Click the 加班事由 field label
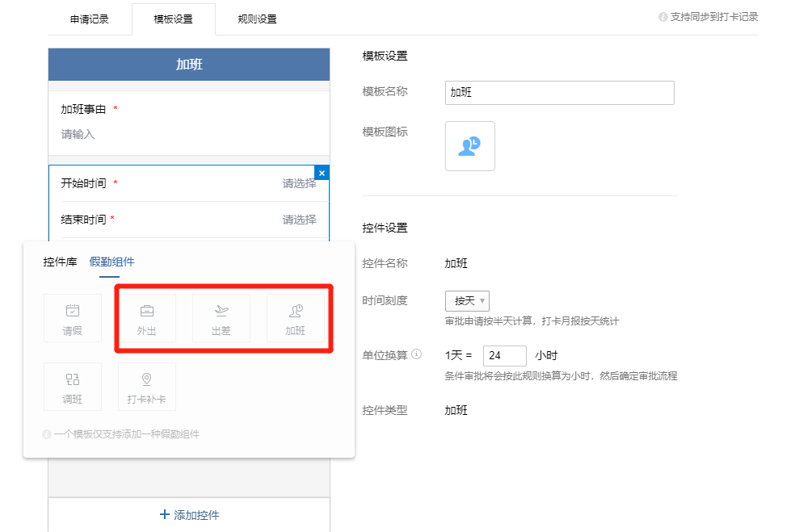The height and width of the screenshot is (532, 795). pos(83,110)
